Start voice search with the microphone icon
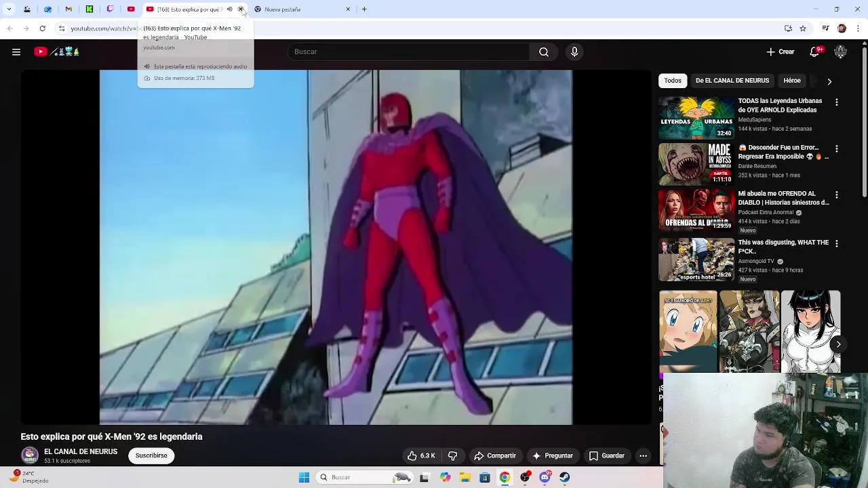 coord(574,52)
